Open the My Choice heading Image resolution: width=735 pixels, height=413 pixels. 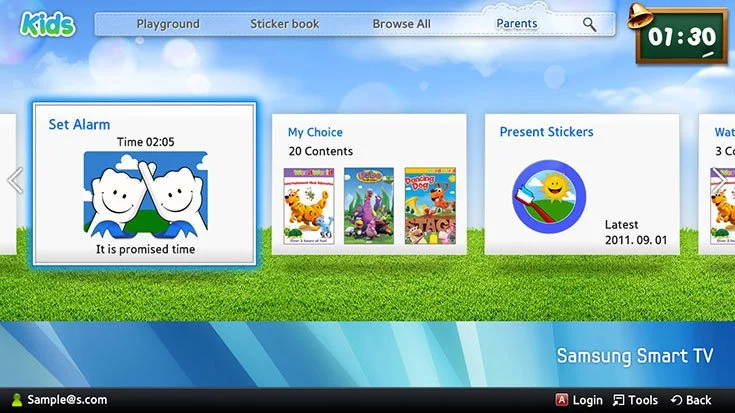point(315,132)
